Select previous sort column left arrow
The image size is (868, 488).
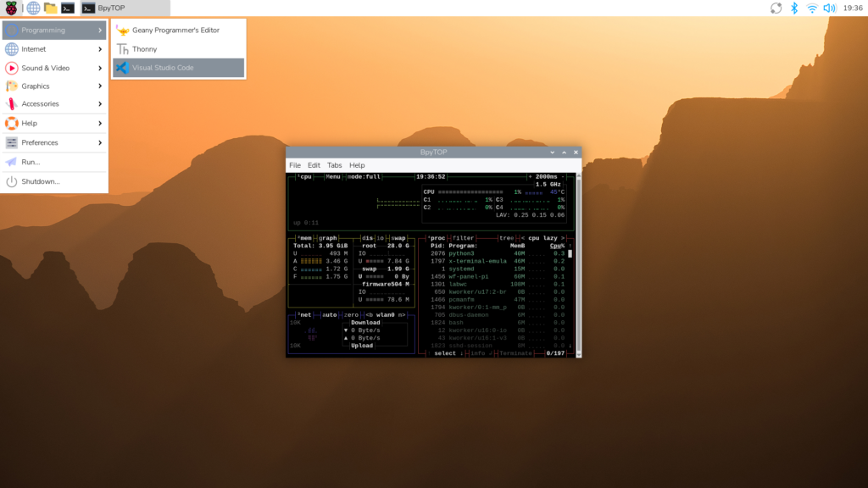click(523, 238)
